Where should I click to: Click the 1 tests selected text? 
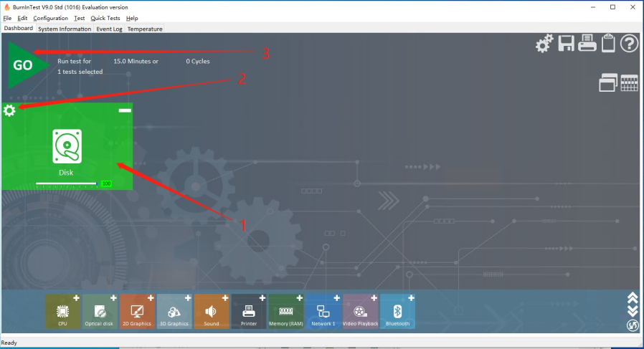pyautogui.click(x=80, y=72)
